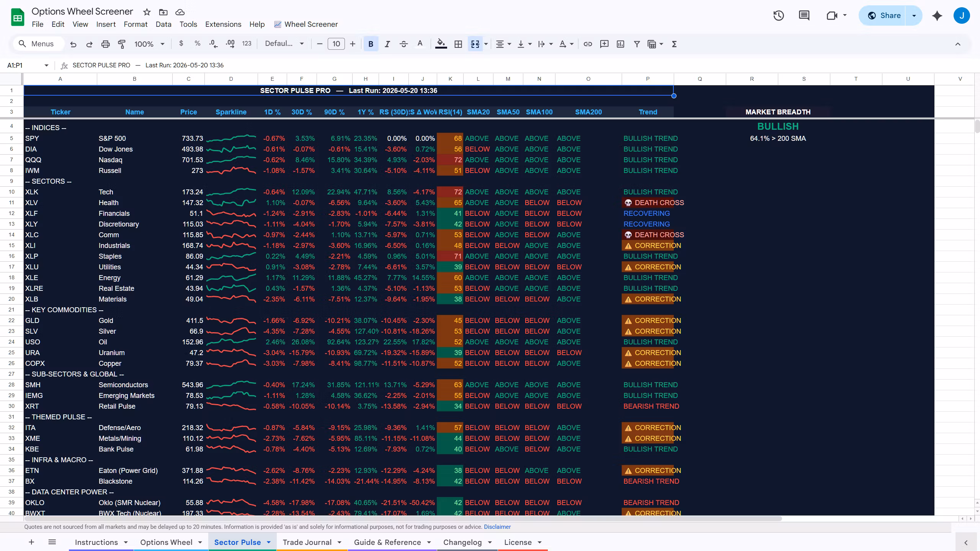Open the Disclaimer link
Image resolution: width=980 pixels, height=551 pixels.
tap(497, 527)
